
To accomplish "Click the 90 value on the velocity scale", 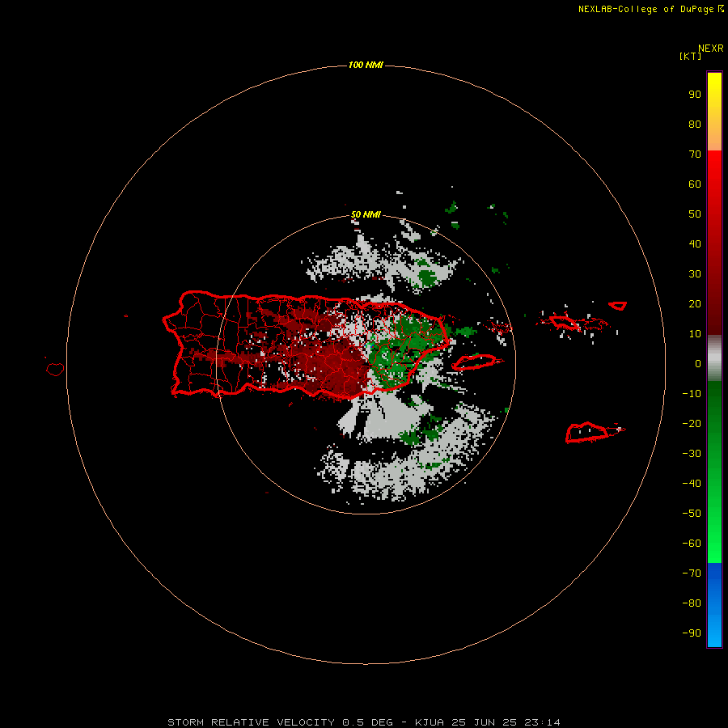I will (x=695, y=95).
